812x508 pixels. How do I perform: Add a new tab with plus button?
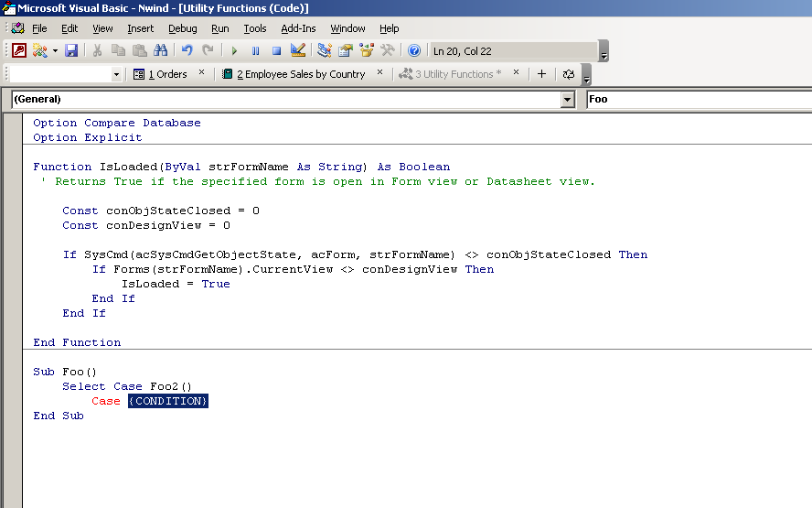tap(541, 74)
